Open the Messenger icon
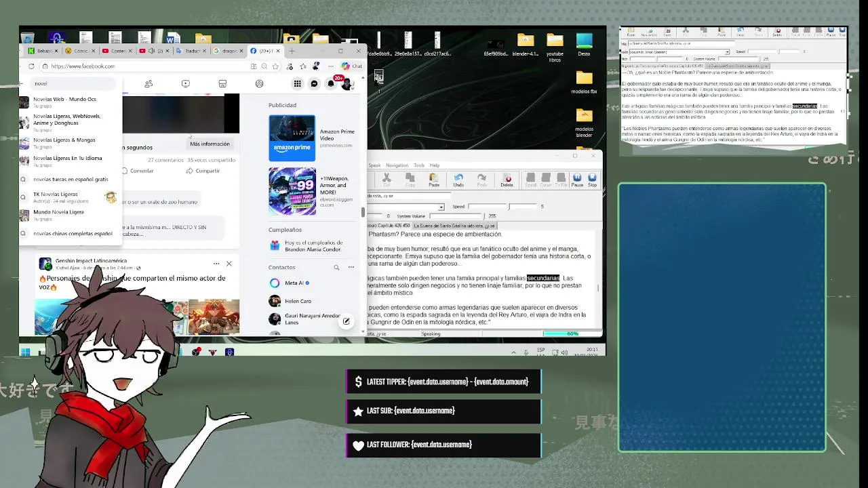 [x=314, y=83]
